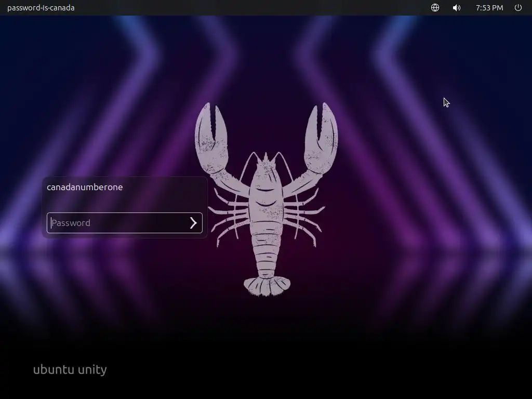Viewport: 532px width, 399px height.
Task: Submit login with the arrow button
Action: [193, 223]
